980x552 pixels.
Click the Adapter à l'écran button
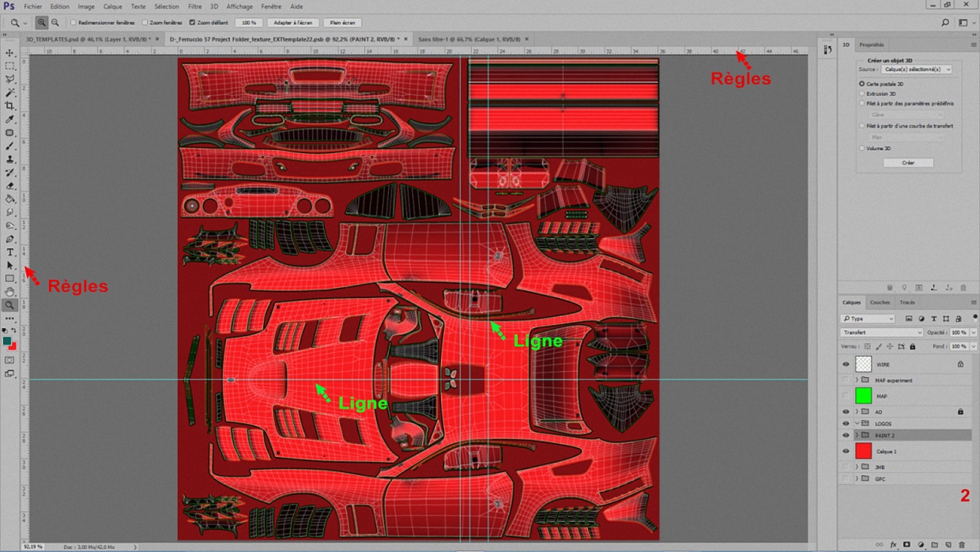point(292,23)
